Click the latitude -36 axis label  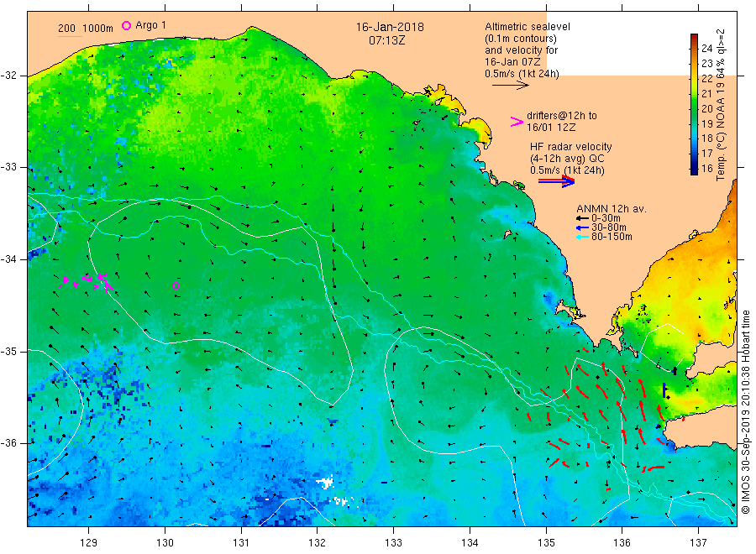pos(8,443)
